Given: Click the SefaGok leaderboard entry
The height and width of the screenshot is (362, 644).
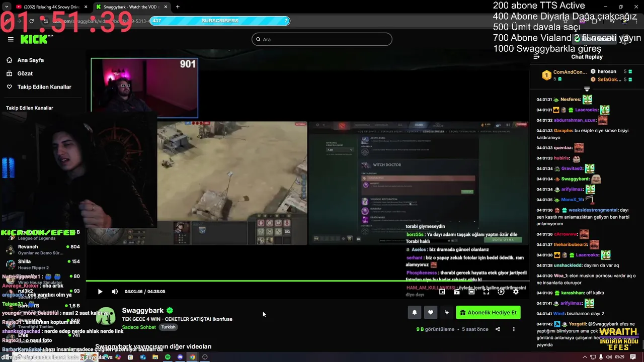Looking at the screenshot, I should click(x=611, y=79).
